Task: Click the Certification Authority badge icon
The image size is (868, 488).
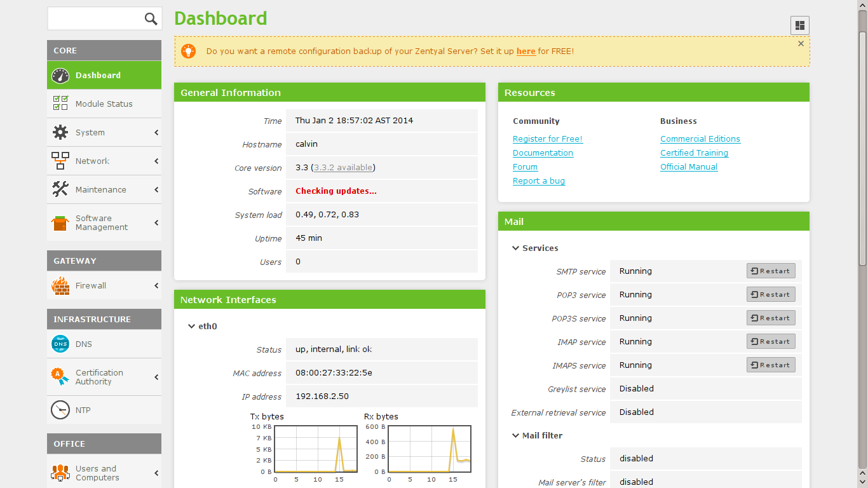Action: coord(60,377)
